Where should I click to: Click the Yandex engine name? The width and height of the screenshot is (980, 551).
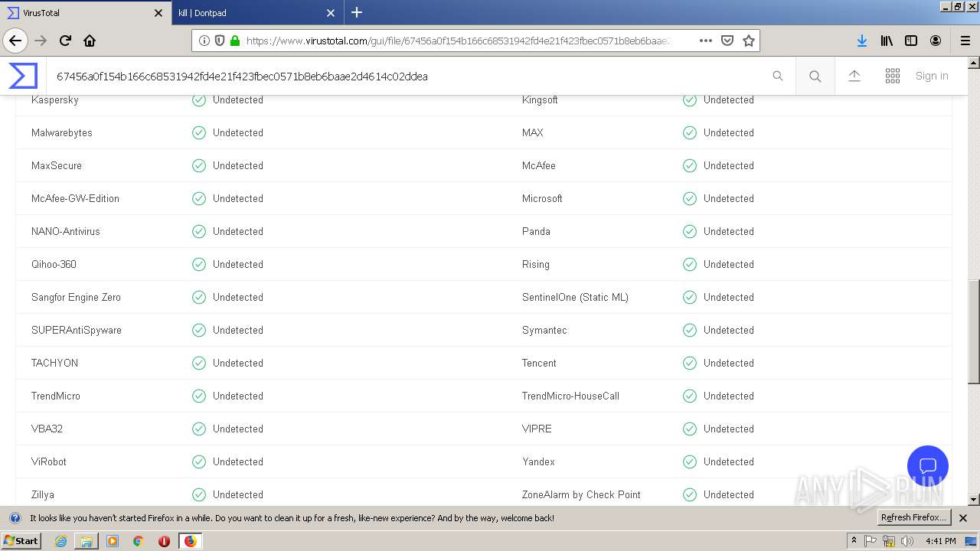click(x=538, y=462)
